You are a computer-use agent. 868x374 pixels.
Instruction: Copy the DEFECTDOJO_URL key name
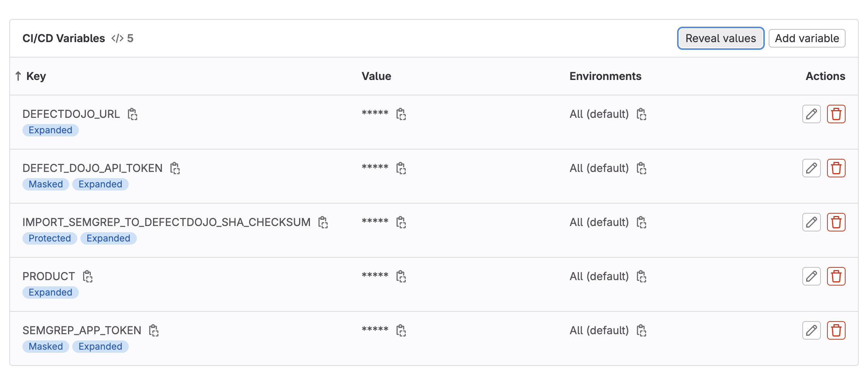coord(133,114)
